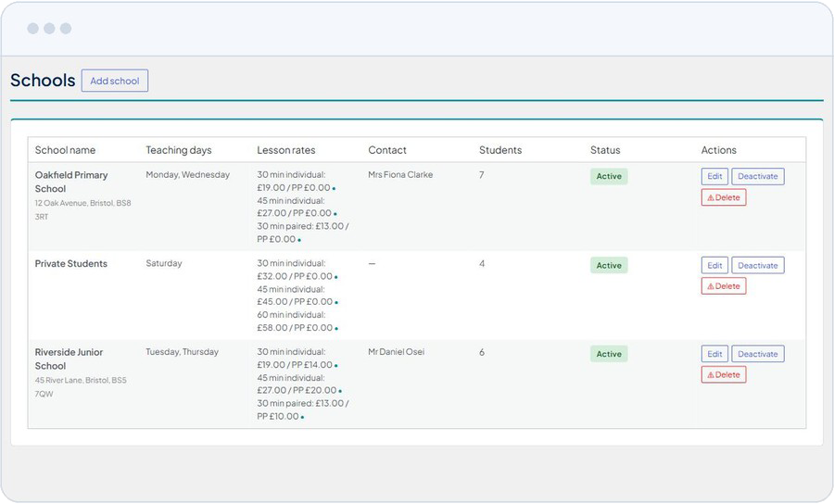The height and width of the screenshot is (504, 834).
Task: Click student count 6 for Riverside
Action: click(482, 352)
